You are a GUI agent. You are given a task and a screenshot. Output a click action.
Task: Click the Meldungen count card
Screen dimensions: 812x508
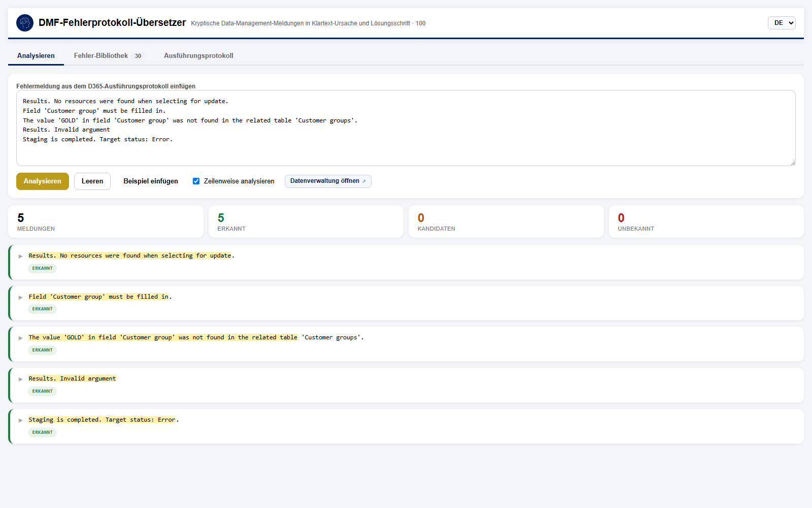click(x=106, y=221)
